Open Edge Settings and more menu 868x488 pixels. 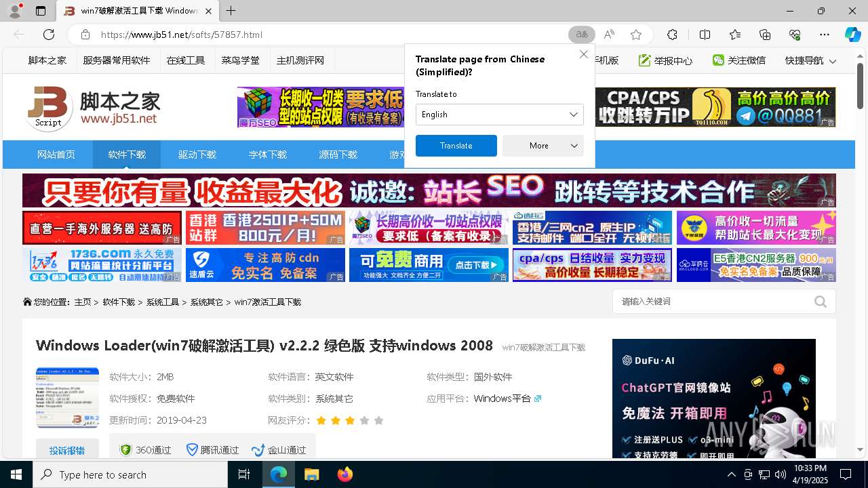(x=825, y=35)
